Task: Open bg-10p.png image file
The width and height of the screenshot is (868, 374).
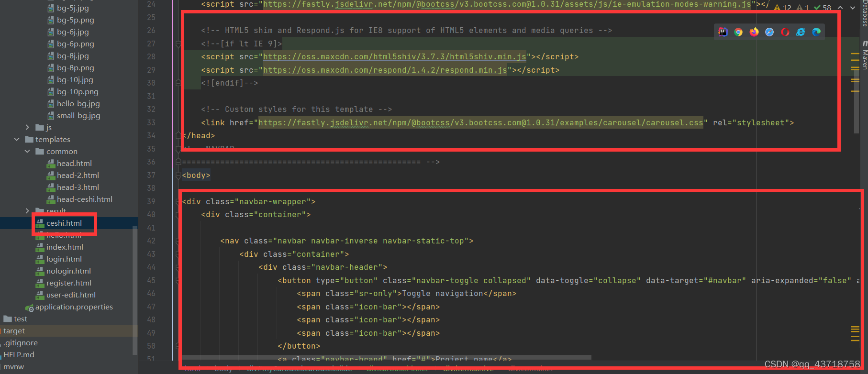Action: [x=78, y=92]
